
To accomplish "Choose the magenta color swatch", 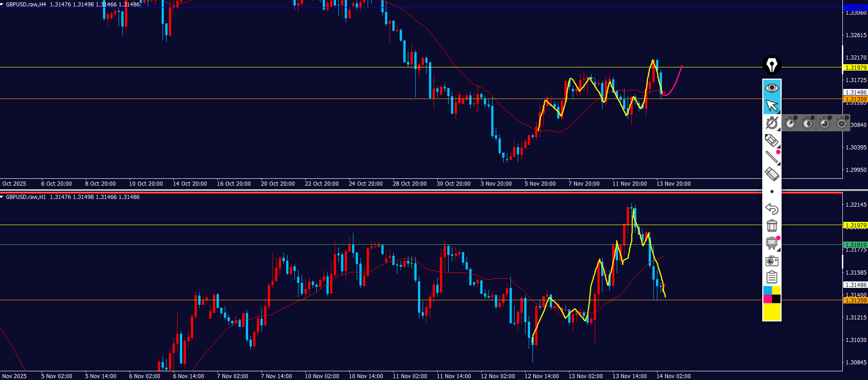I will [x=767, y=299].
